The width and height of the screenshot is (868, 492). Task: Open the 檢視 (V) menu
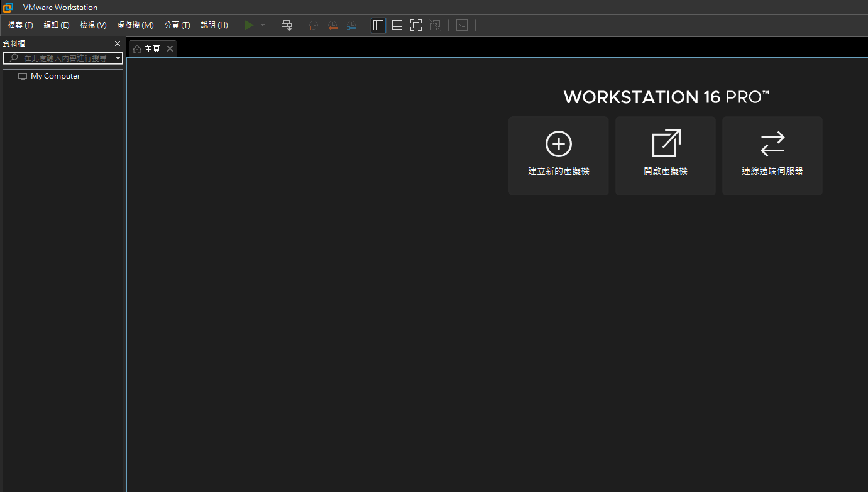[93, 25]
